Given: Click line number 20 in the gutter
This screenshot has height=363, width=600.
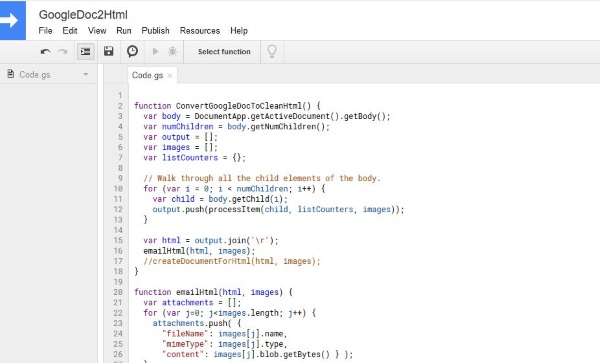Looking at the screenshot, I should [118, 292].
